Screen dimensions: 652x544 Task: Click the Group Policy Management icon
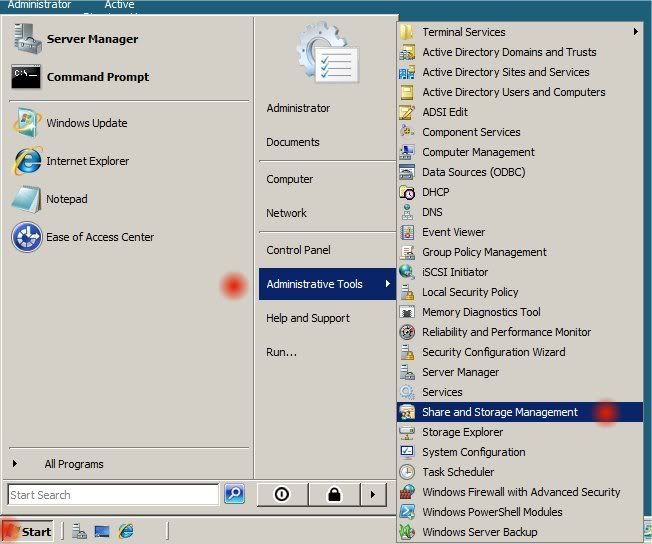[x=407, y=252]
